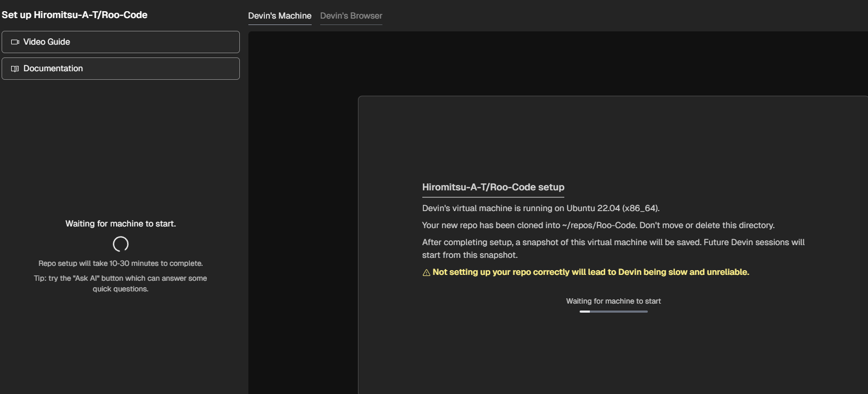
Task: Click the Ubuntu 22.04 virtual machine line
Action: coord(541,208)
